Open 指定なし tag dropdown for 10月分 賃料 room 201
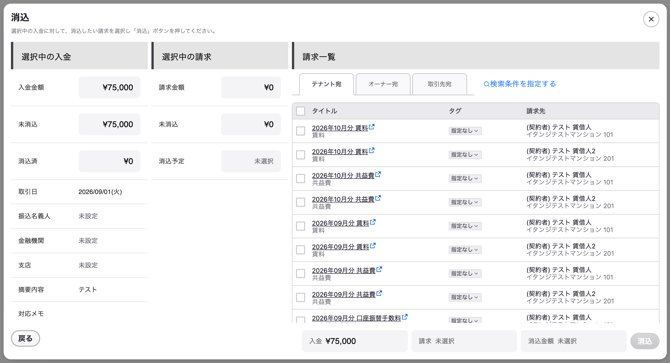 click(x=465, y=155)
